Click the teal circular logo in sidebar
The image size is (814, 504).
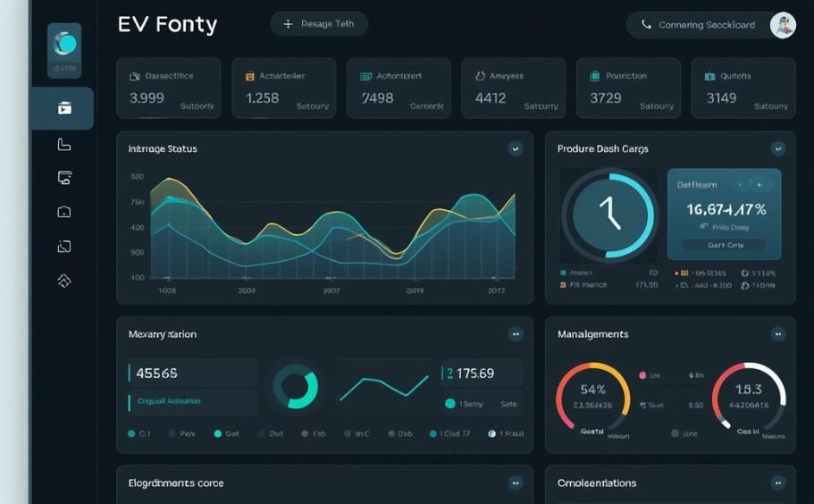[x=64, y=44]
